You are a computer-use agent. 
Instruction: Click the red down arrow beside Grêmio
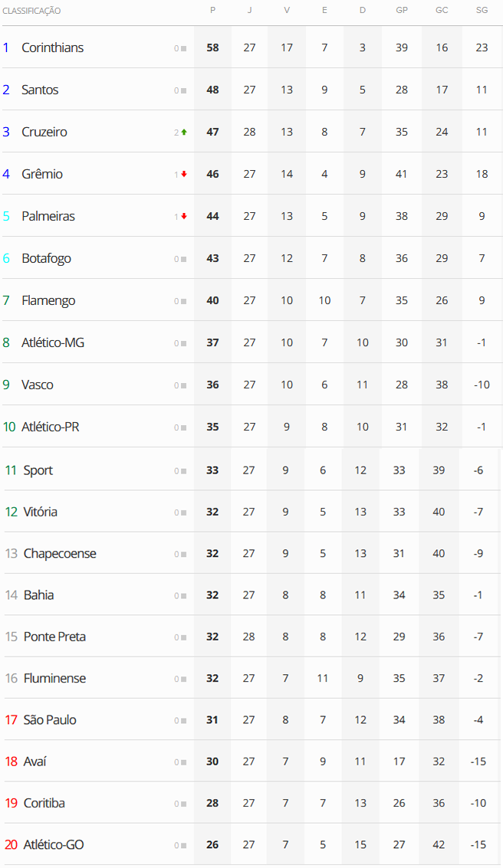(184, 174)
